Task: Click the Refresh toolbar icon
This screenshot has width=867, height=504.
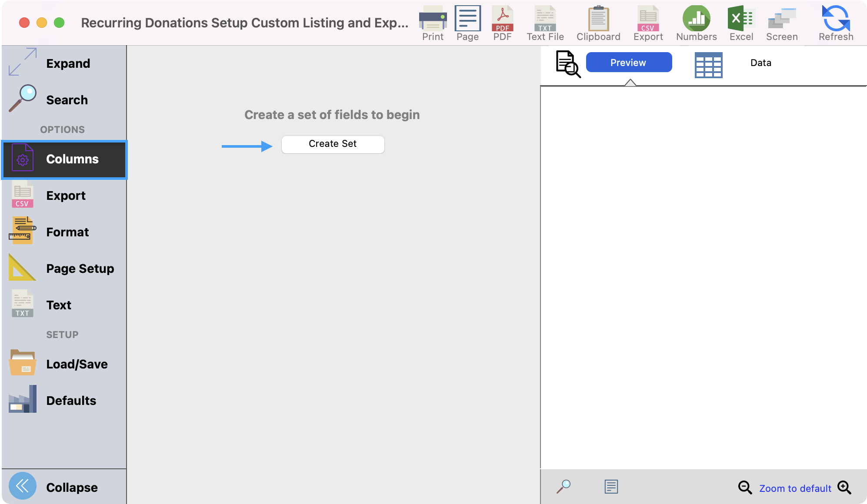Action: click(x=836, y=23)
